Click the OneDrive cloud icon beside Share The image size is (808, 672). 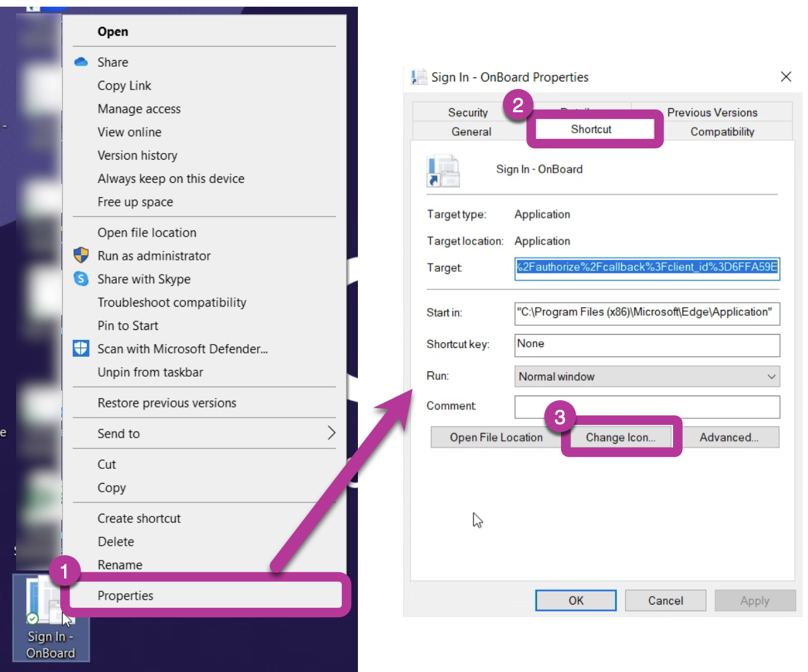81,62
